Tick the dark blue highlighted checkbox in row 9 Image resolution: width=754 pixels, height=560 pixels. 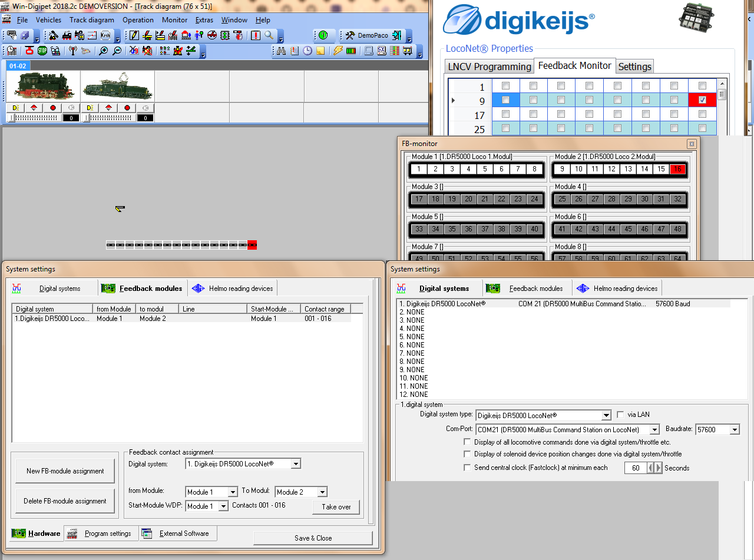click(505, 100)
